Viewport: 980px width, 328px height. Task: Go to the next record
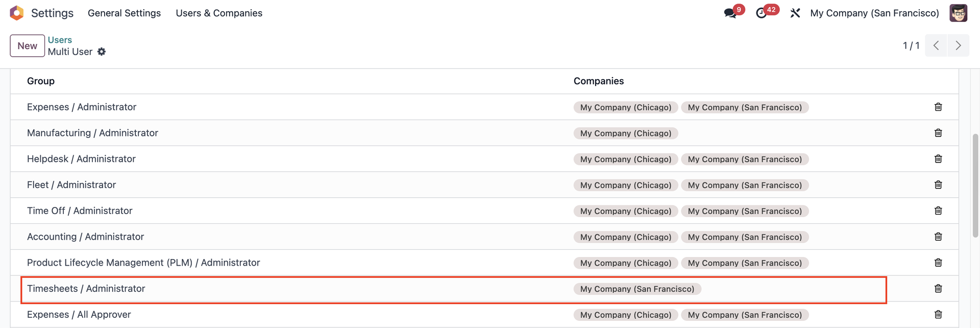958,45
